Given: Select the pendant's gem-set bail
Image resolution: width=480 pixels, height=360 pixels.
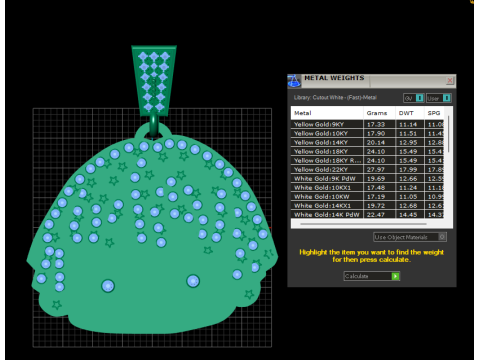Looking at the screenshot, I should [154, 81].
